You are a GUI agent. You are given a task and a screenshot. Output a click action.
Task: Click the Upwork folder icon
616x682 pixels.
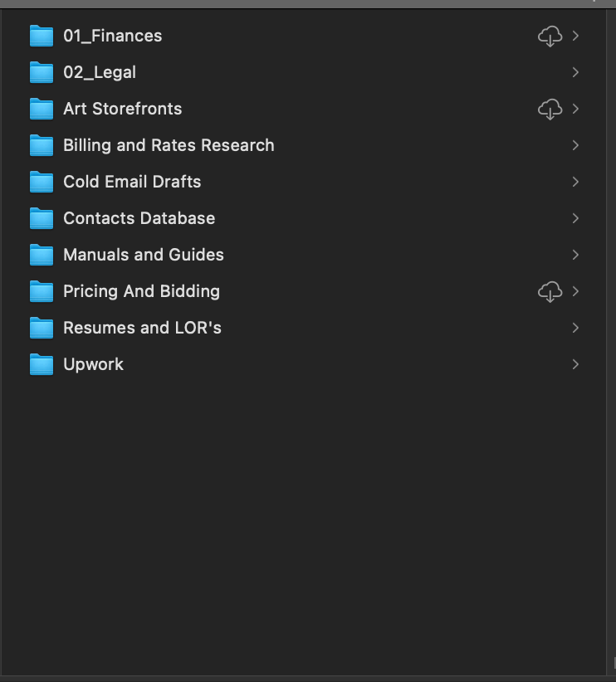[42, 365]
